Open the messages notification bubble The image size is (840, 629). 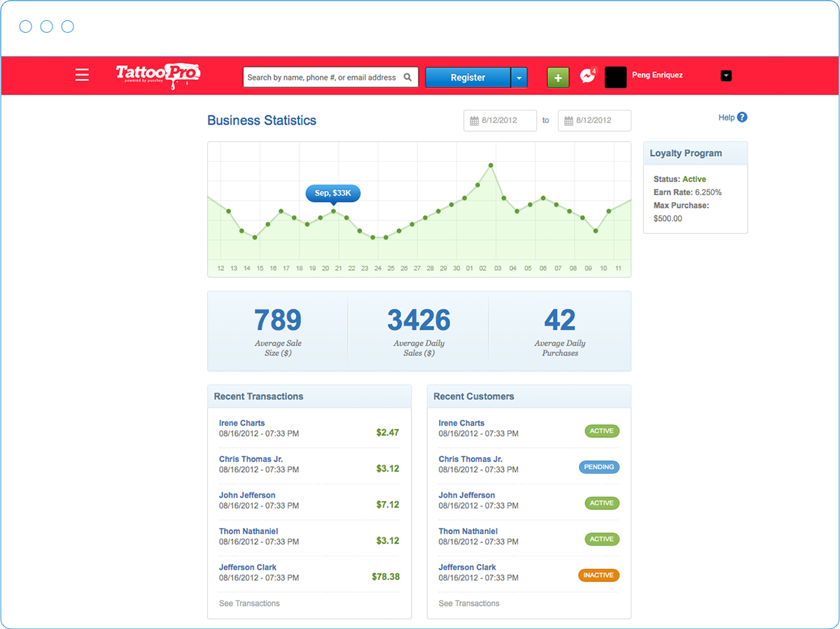(587, 77)
